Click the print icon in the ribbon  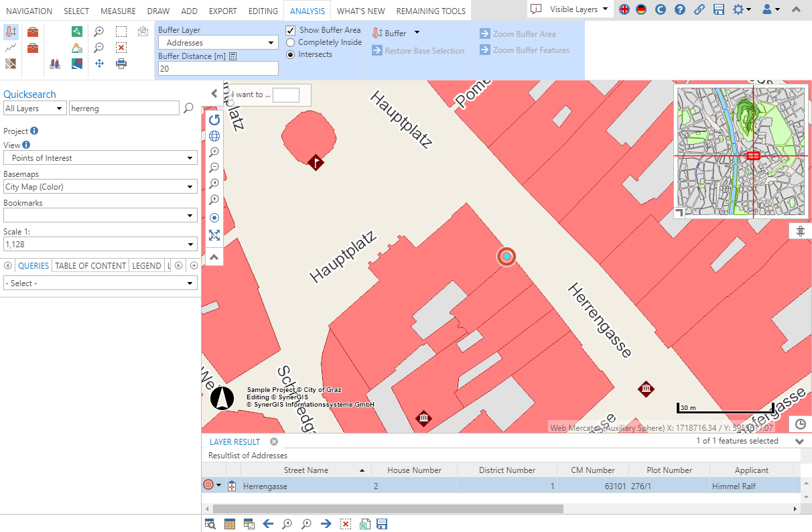coord(121,64)
